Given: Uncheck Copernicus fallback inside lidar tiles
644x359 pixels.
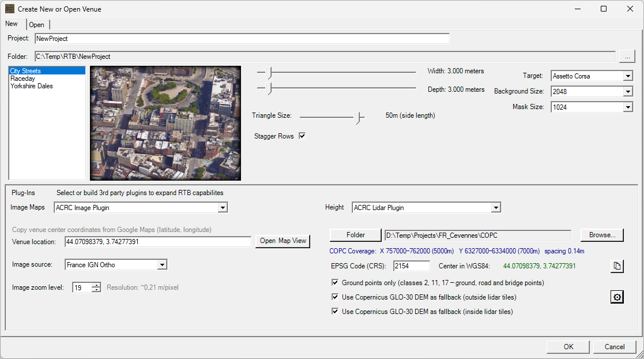Looking at the screenshot, I should [x=335, y=312].
